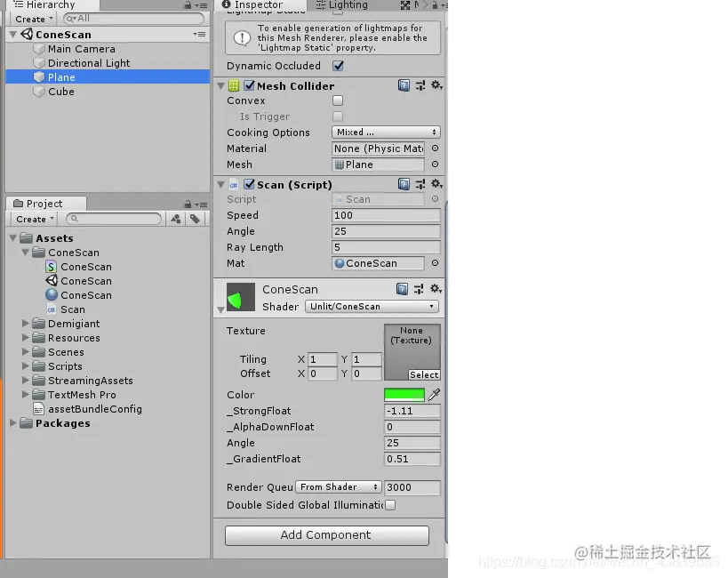
Task: Click the Ray Length value field
Action: [x=387, y=247]
